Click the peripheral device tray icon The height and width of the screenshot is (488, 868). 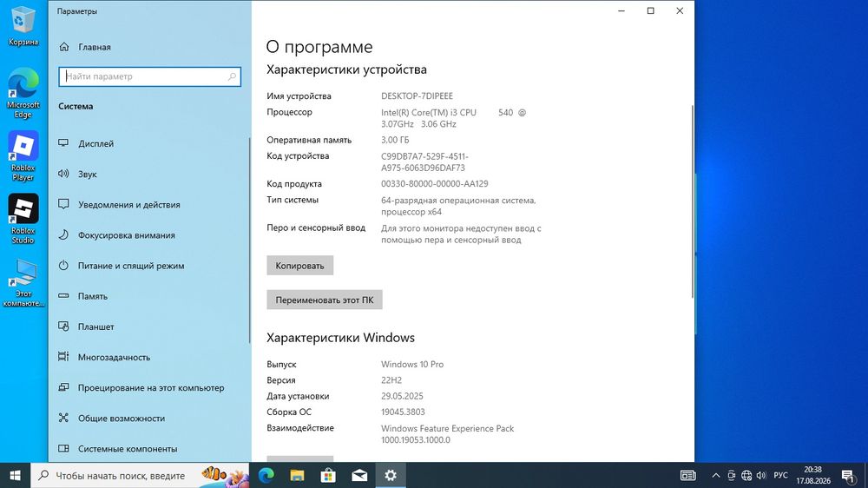(x=731, y=475)
